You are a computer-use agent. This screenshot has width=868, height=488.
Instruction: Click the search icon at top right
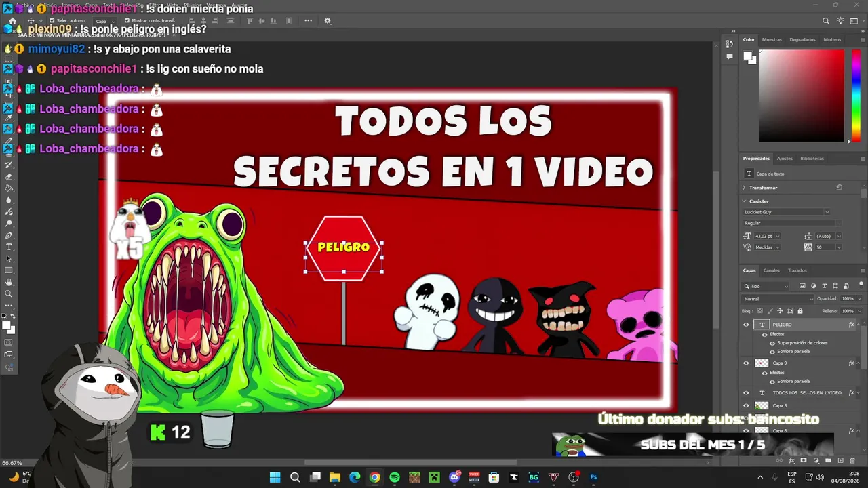pos(826,21)
